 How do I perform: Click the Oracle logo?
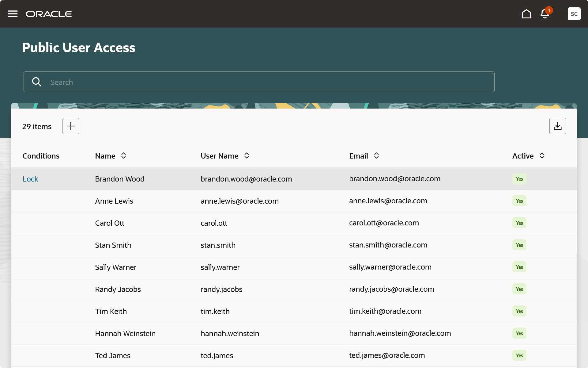tap(49, 13)
